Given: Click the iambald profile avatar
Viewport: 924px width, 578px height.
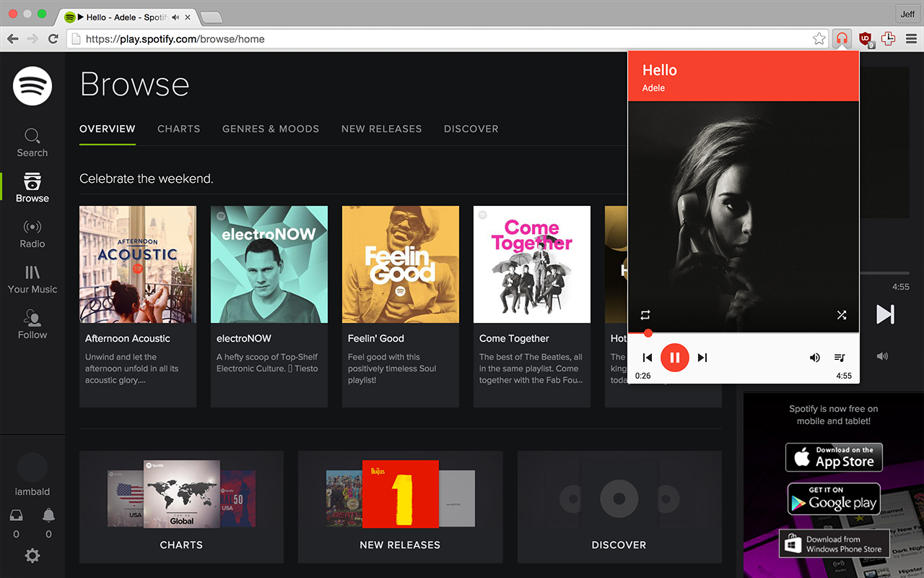Looking at the screenshot, I should [x=32, y=468].
